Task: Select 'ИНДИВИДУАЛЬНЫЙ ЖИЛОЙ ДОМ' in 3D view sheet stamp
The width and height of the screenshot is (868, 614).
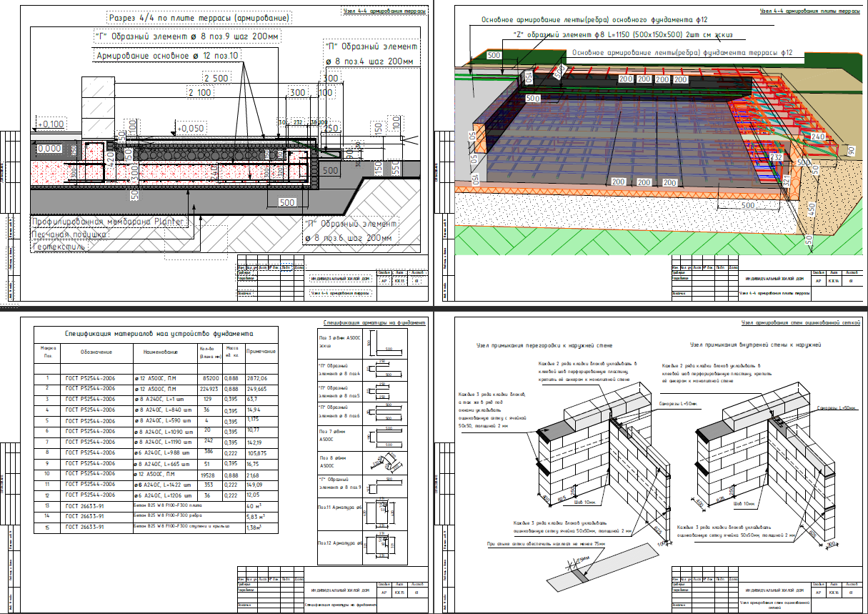Action: point(776,277)
